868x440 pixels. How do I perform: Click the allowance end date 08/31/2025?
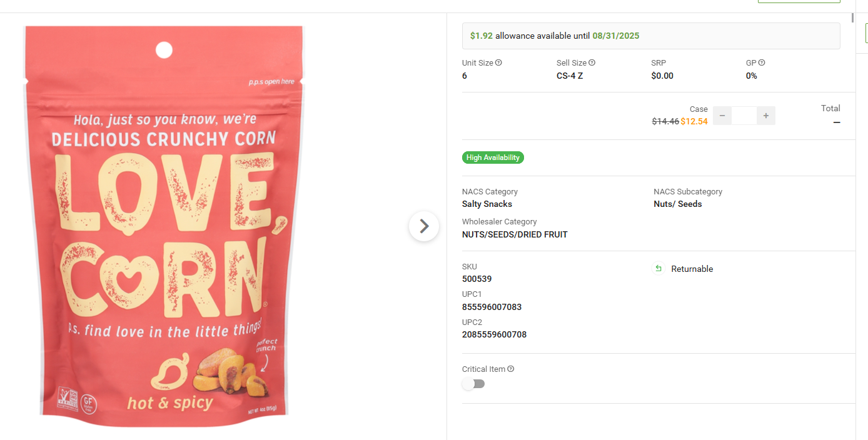coord(616,36)
